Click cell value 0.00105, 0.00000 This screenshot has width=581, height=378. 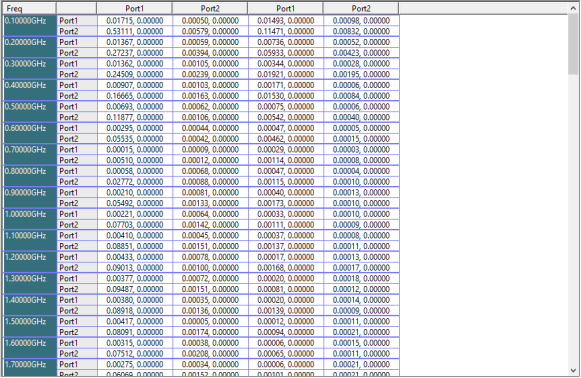click(210, 64)
